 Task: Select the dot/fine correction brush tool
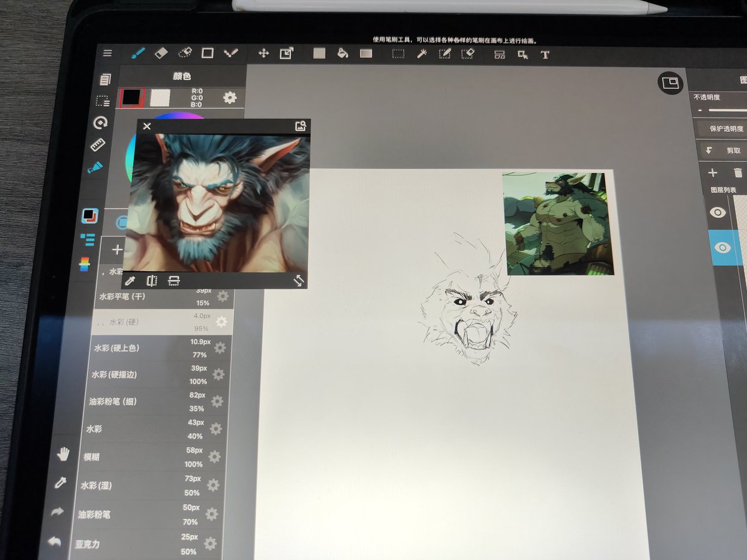230,54
